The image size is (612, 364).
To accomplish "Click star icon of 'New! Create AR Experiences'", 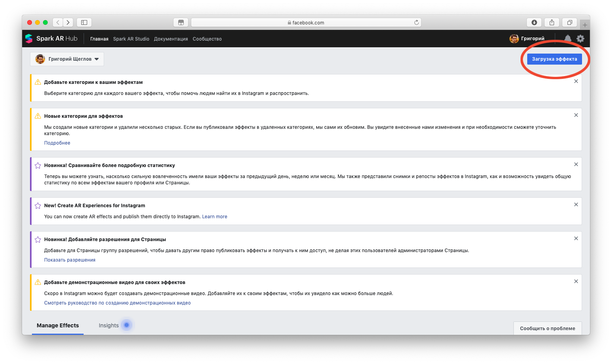I will pos(38,206).
